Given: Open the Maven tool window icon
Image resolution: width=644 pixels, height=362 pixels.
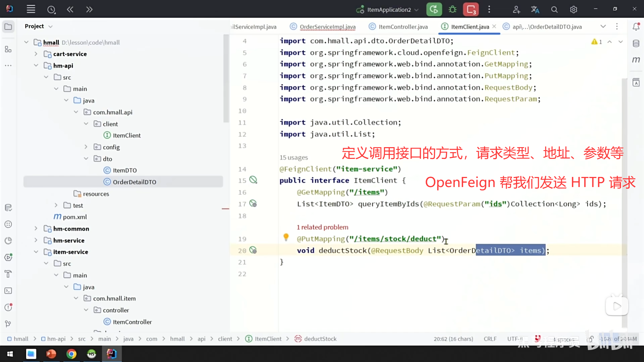Looking at the screenshot, I should point(636,60).
